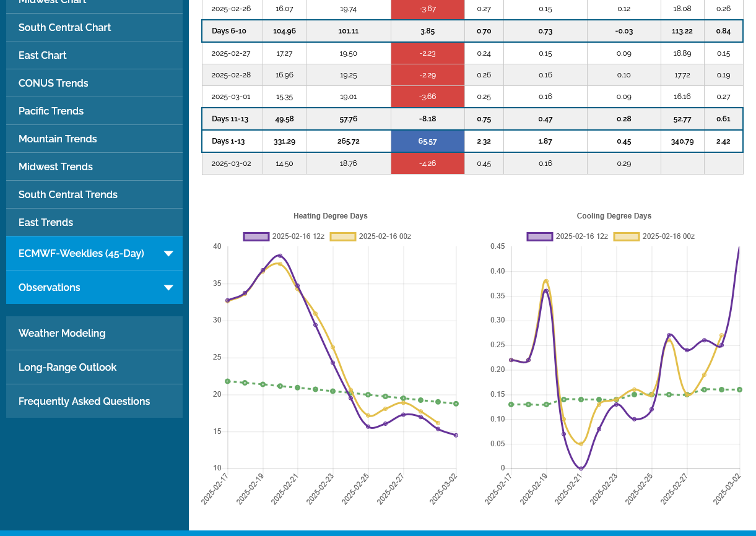This screenshot has height=536, width=756.
Task: Open Frequently Asked Questions
Action: pyautogui.click(x=84, y=401)
